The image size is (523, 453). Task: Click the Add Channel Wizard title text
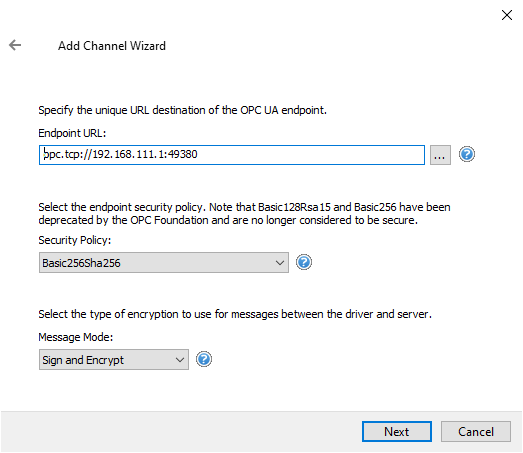[112, 46]
